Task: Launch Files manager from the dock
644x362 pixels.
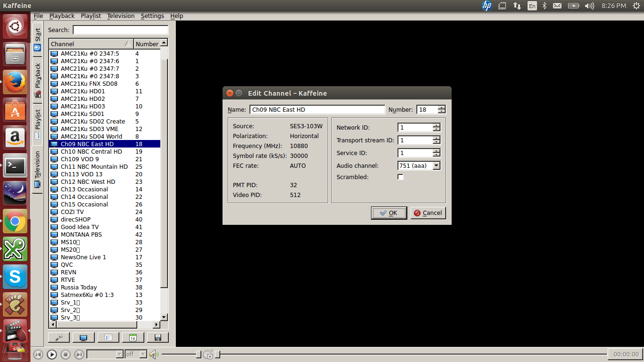Action: coord(15,54)
